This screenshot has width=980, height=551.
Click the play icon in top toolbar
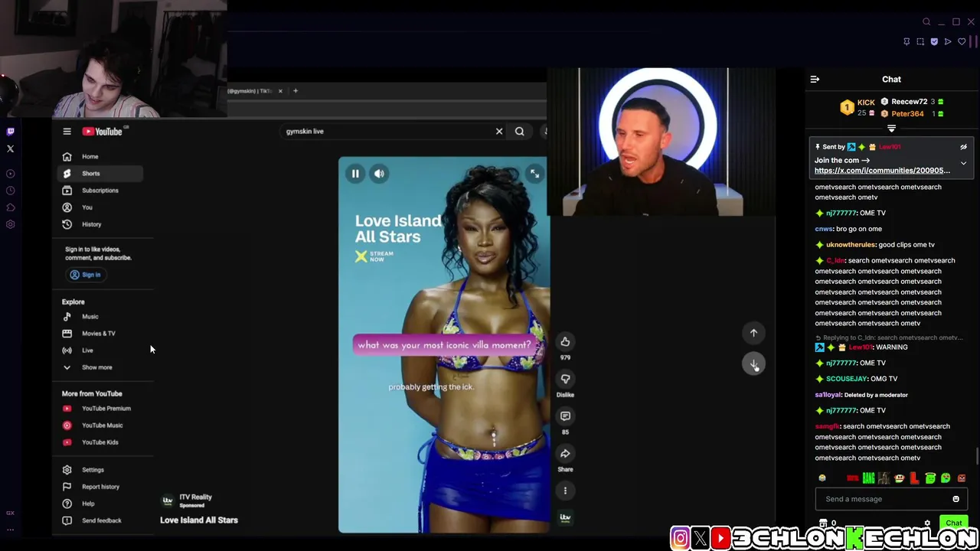[948, 41]
